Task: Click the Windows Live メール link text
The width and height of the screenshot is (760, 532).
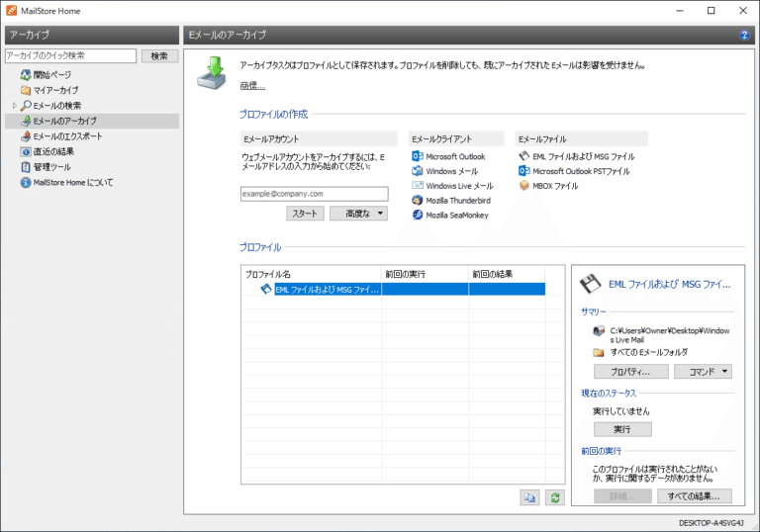Action: pos(459,186)
